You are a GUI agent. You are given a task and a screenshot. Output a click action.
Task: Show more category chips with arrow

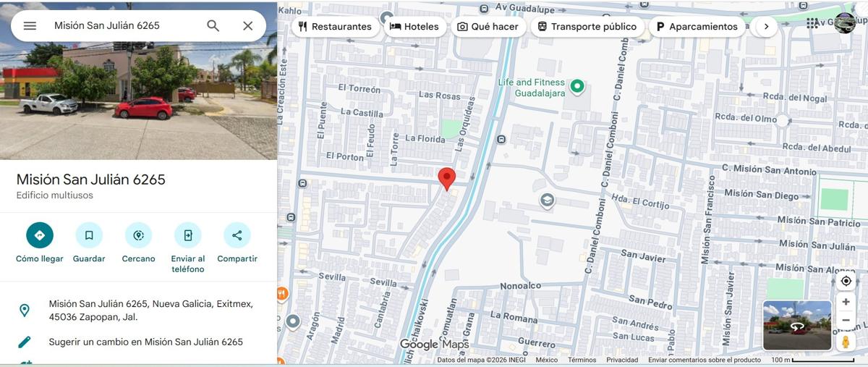[x=766, y=27]
